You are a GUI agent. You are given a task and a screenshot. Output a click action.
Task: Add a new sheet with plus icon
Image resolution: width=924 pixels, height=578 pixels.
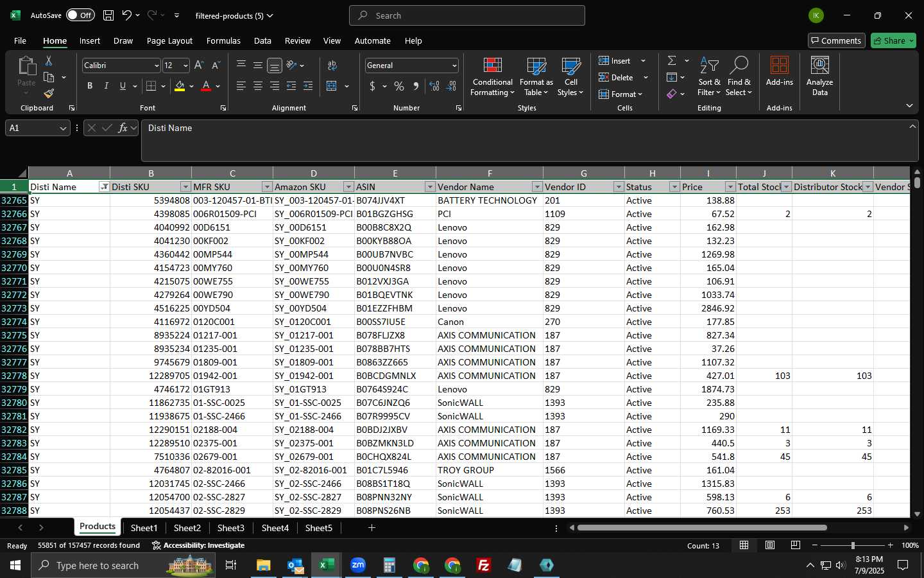[x=372, y=528]
